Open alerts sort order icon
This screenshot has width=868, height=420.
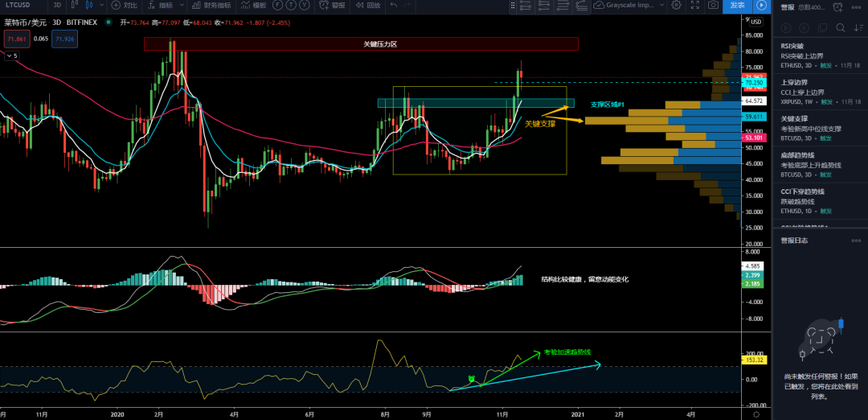tap(858, 27)
